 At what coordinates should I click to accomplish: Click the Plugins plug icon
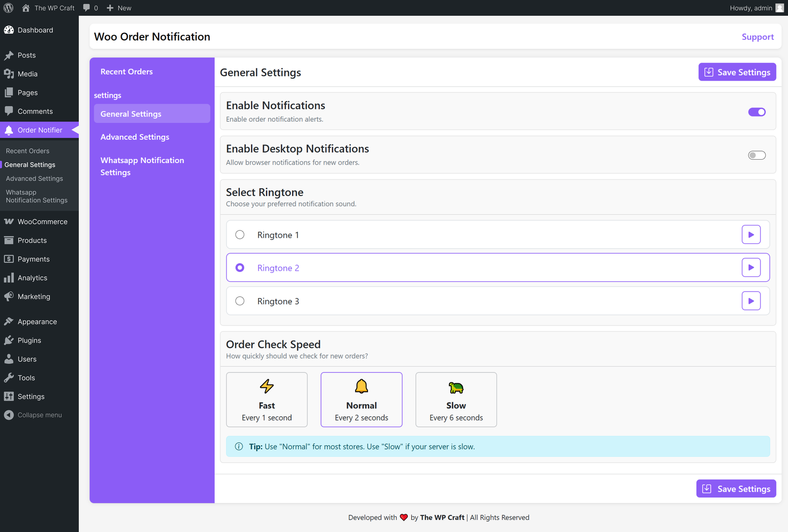[9, 340]
